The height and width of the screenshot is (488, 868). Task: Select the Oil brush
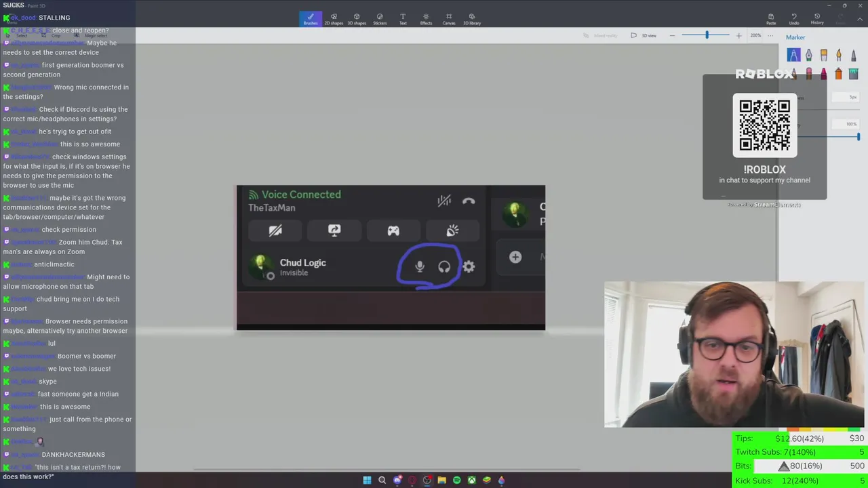click(824, 55)
